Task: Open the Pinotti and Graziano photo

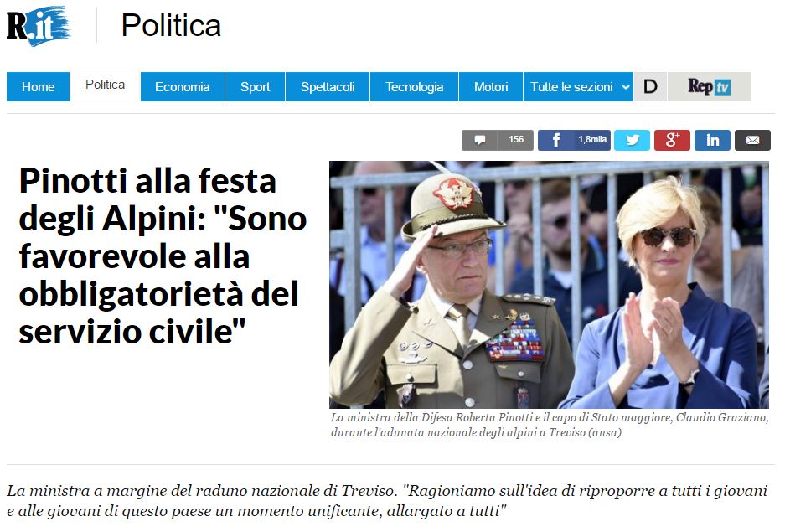Action: tap(549, 284)
